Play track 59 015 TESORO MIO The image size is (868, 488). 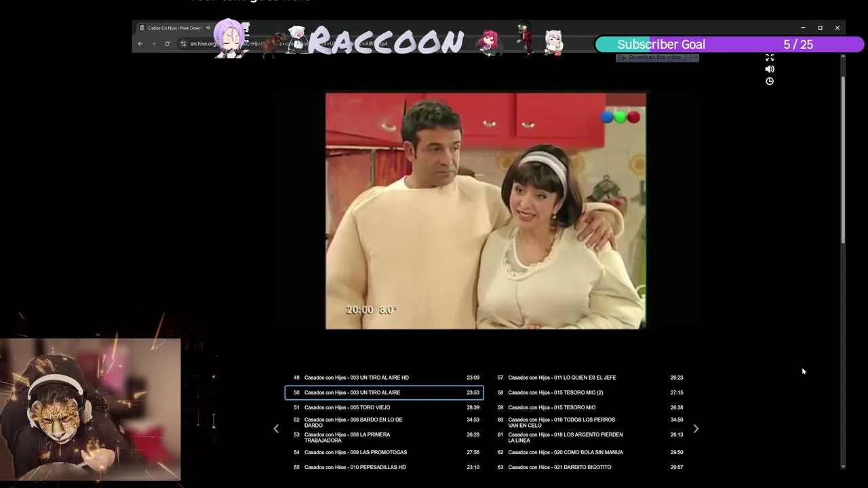(590, 407)
